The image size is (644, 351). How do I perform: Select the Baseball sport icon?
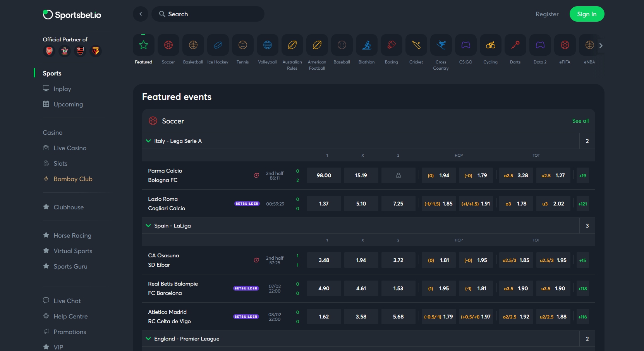point(342,45)
